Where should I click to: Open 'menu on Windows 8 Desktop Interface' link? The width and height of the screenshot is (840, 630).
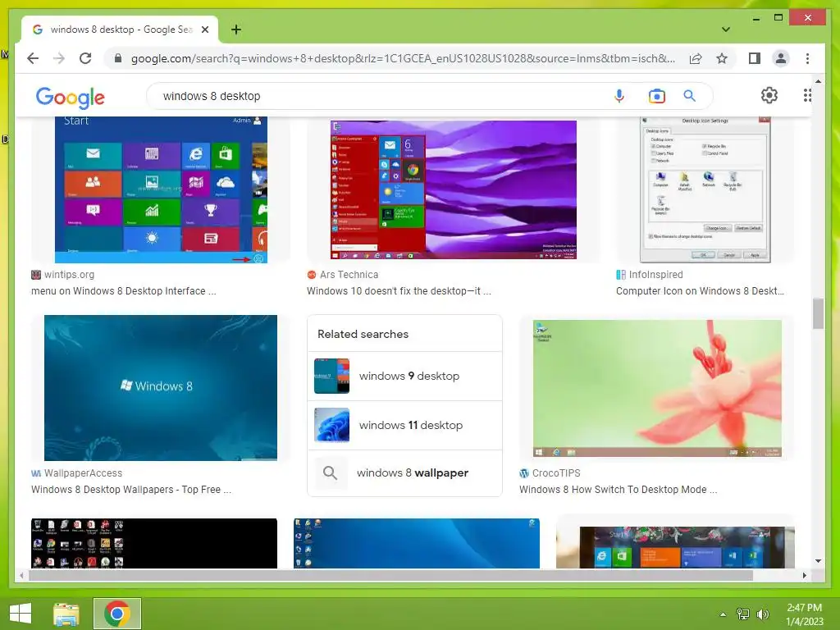[x=124, y=291]
